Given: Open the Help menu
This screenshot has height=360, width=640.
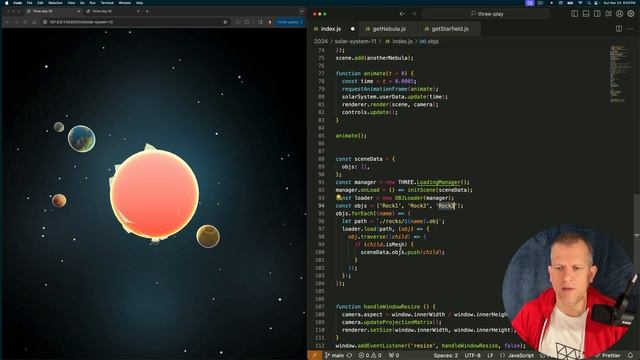Looking at the screenshot, I should click(x=139, y=3).
